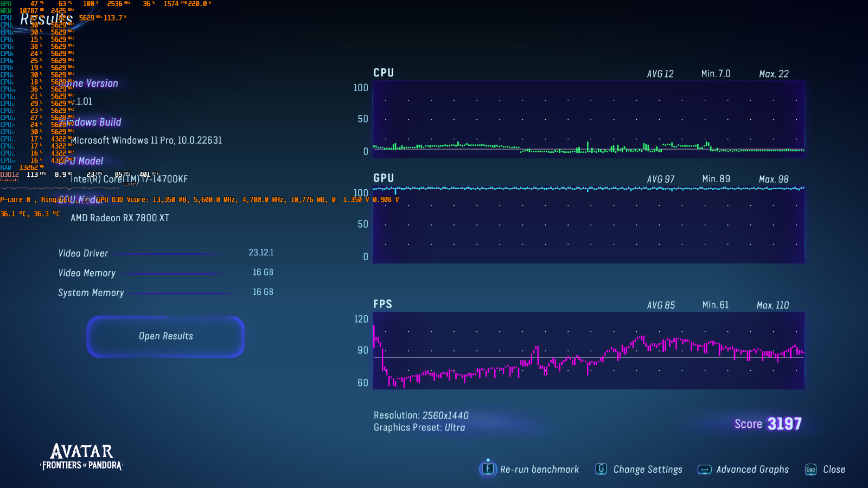This screenshot has height=488, width=868.
Task: Click the F key icon for re-run
Action: click(x=488, y=468)
